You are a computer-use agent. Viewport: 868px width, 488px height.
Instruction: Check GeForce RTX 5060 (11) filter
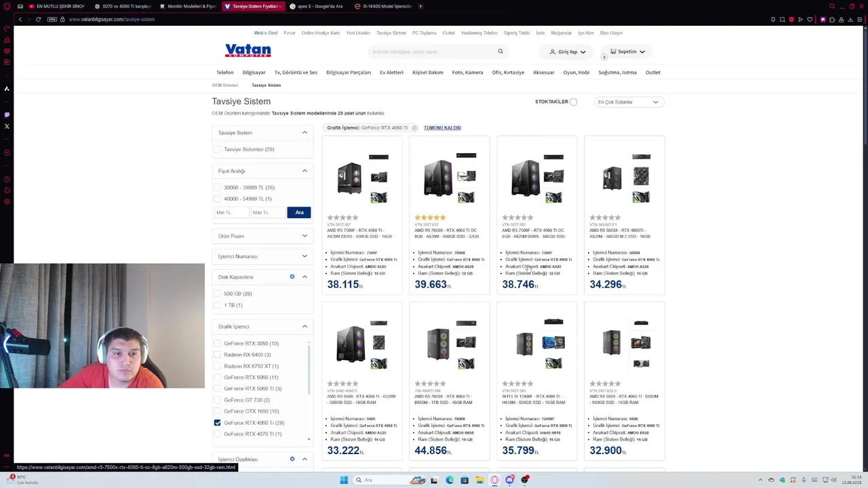pyautogui.click(x=217, y=378)
